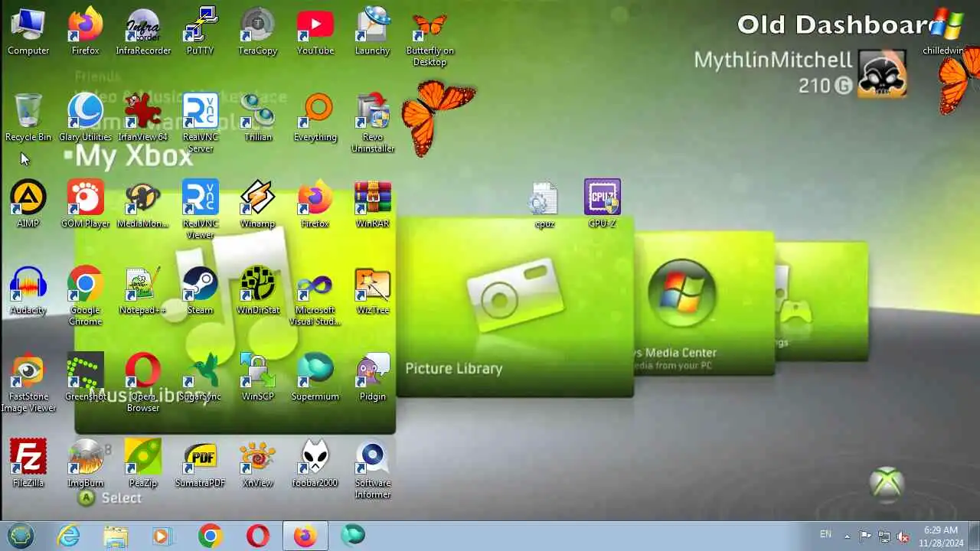Click the muted volume tray icon
The width and height of the screenshot is (980, 551).
point(903,536)
